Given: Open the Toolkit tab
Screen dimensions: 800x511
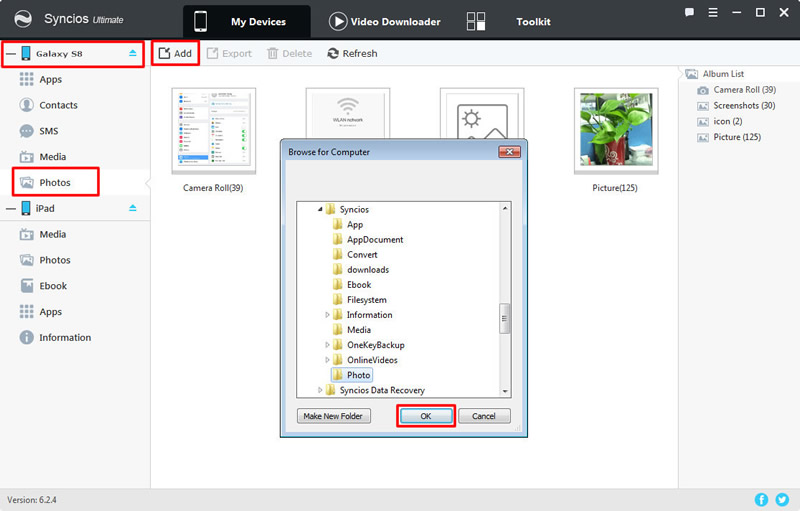Looking at the screenshot, I should pos(533,21).
